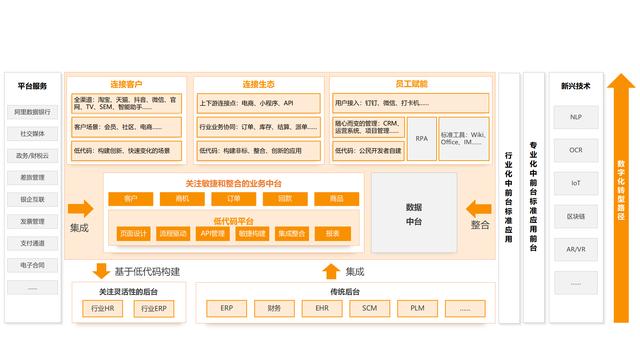
Task: Click the 连接客户 heading
Action: point(126,84)
